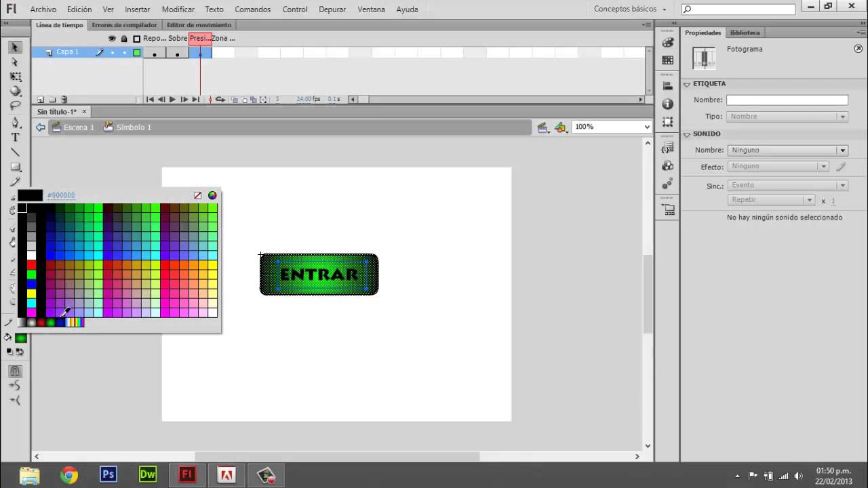
Task: Toggle the Snap to Objects magnet
Action: click(16, 371)
